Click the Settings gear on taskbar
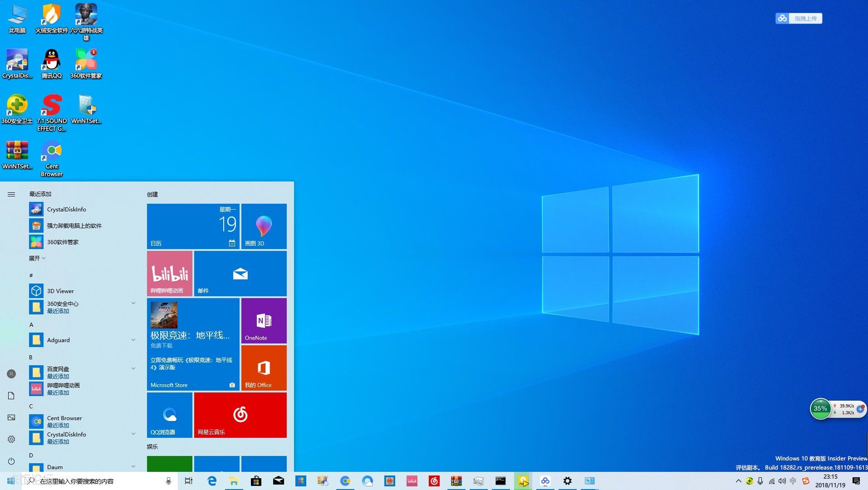 [567, 481]
